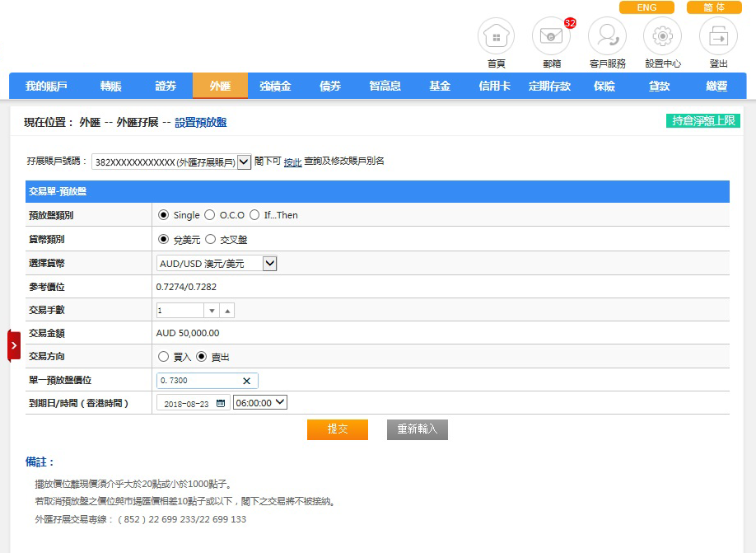Image resolution: width=756 pixels, height=553 pixels.
Task: Click the 按此 link
Action: (292, 162)
